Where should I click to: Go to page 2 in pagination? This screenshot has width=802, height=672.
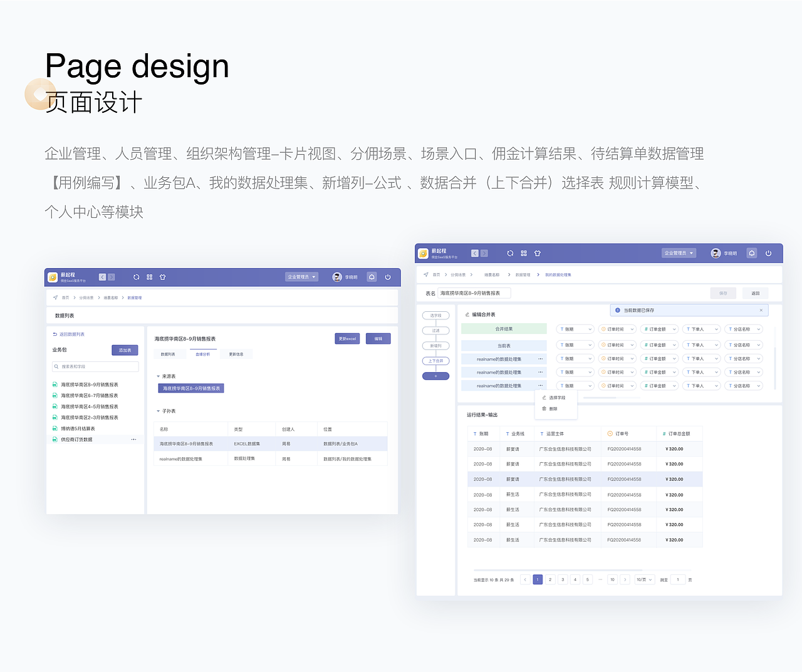click(x=550, y=579)
